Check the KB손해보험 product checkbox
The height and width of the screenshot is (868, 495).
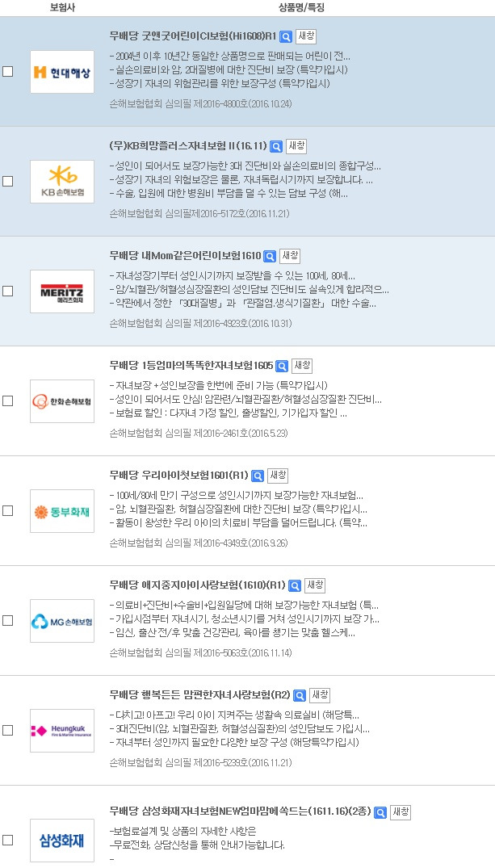pos(8,181)
